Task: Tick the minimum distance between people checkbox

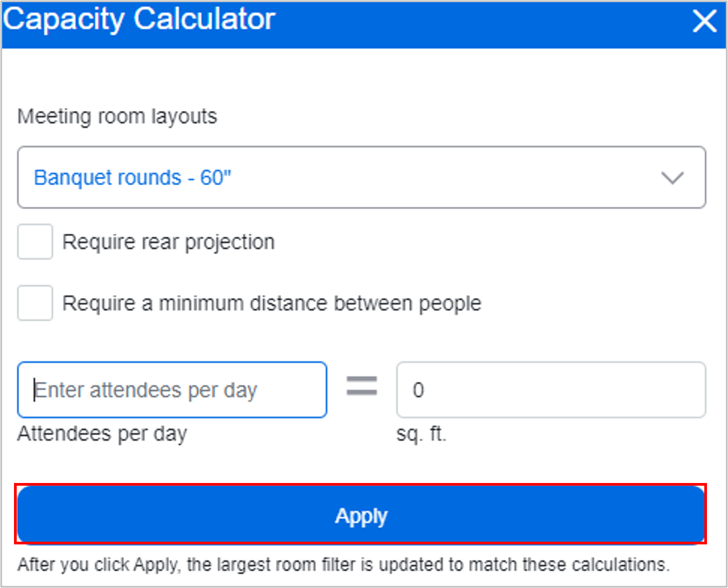Action: point(35,303)
